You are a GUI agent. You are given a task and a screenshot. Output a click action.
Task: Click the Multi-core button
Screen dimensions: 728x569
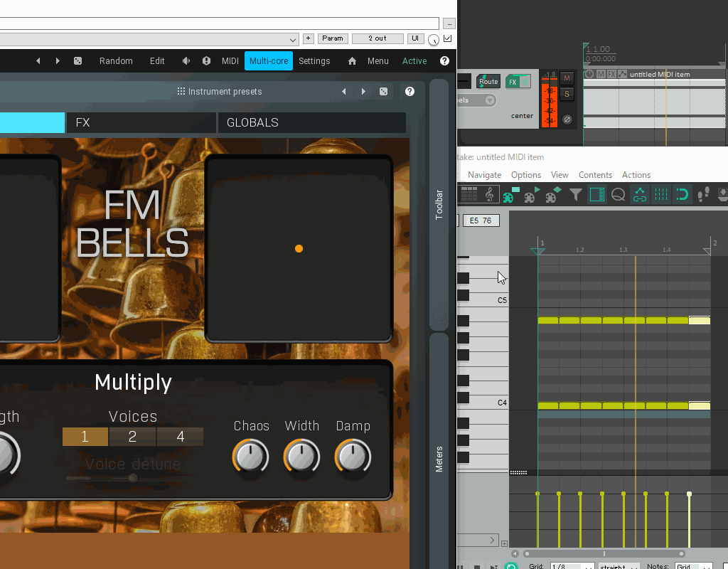click(x=268, y=61)
